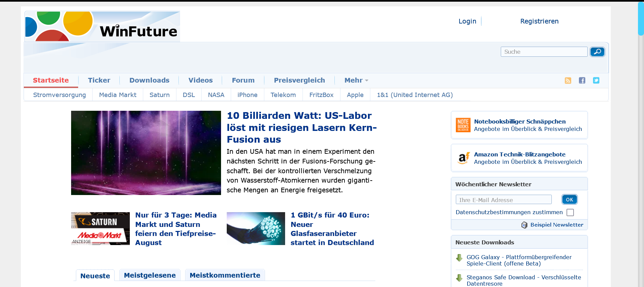Open the Steganos Safe download link

pyautogui.click(x=524, y=281)
